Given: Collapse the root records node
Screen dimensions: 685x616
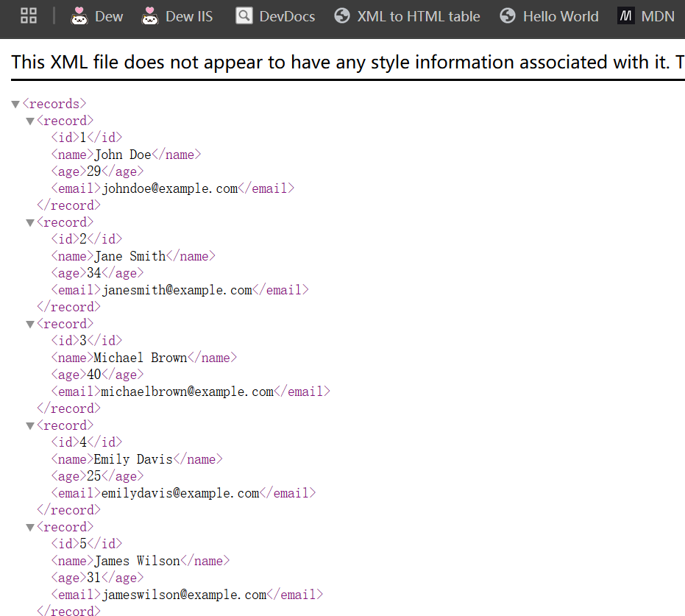Looking at the screenshot, I should 15,105.
